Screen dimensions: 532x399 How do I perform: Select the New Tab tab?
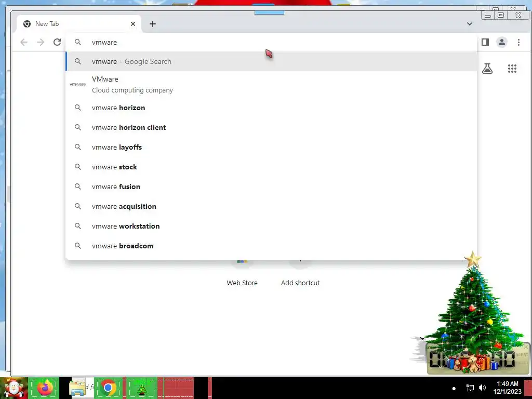[79, 24]
